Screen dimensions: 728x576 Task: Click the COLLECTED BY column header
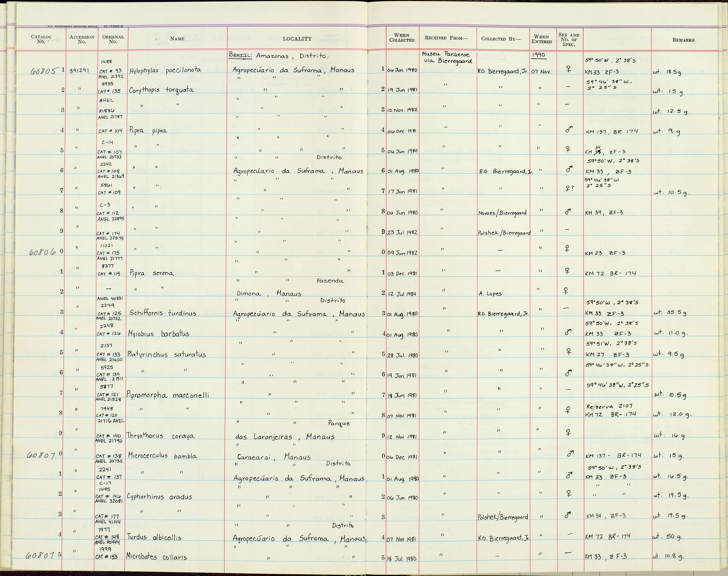[x=501, y=39]
